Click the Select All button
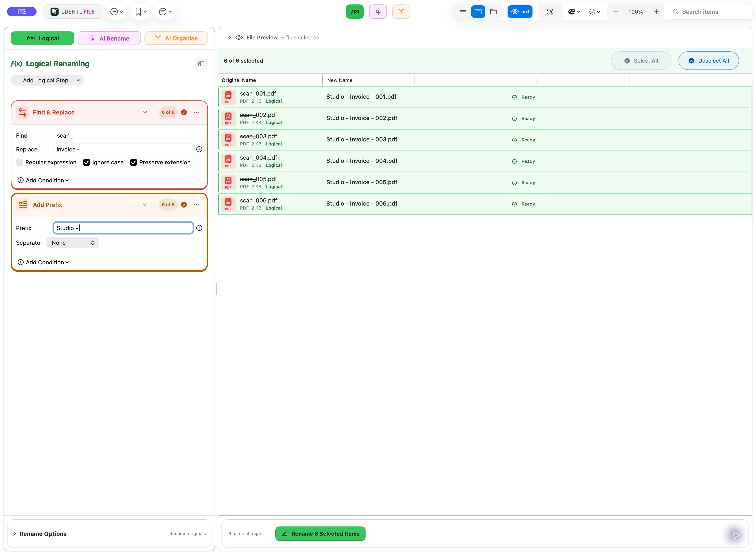 coord(641,61)
